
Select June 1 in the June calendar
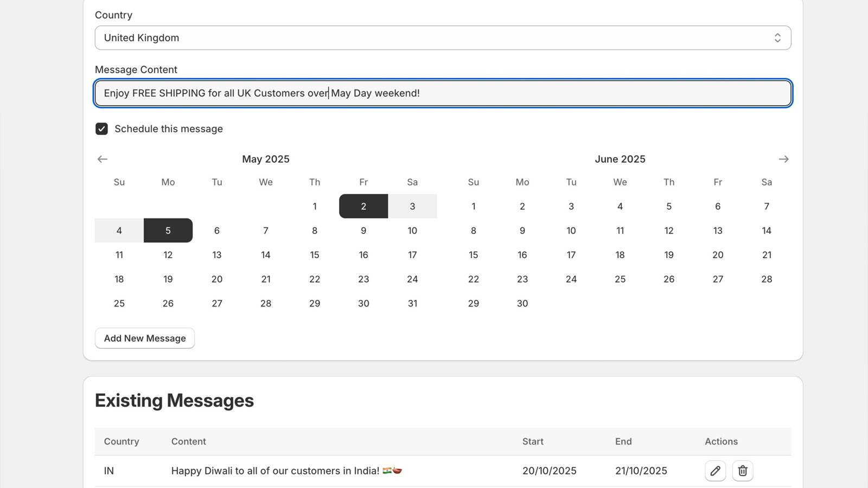(474, 206)
